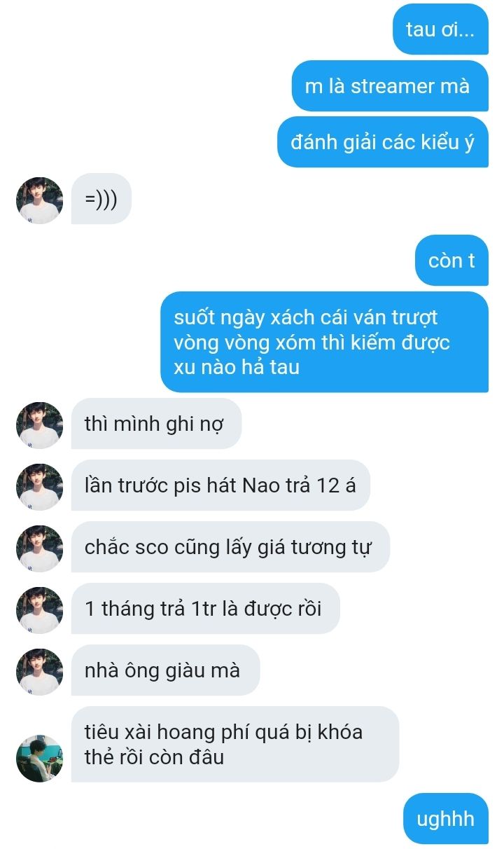Tap the 'm là streamer mà' message bubble
The image size is (504, 849).
(x=390, y=86)
